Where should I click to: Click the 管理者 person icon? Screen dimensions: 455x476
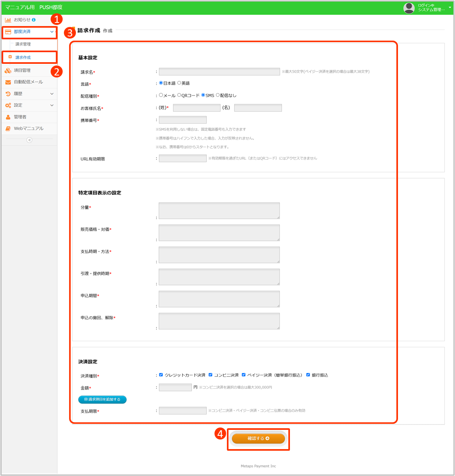(8, 117)
